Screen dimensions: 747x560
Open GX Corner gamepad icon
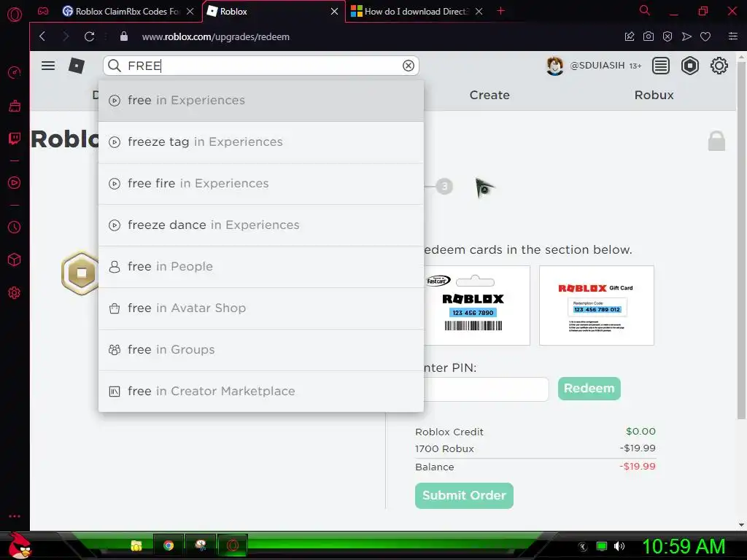click(x=43, y=11)
